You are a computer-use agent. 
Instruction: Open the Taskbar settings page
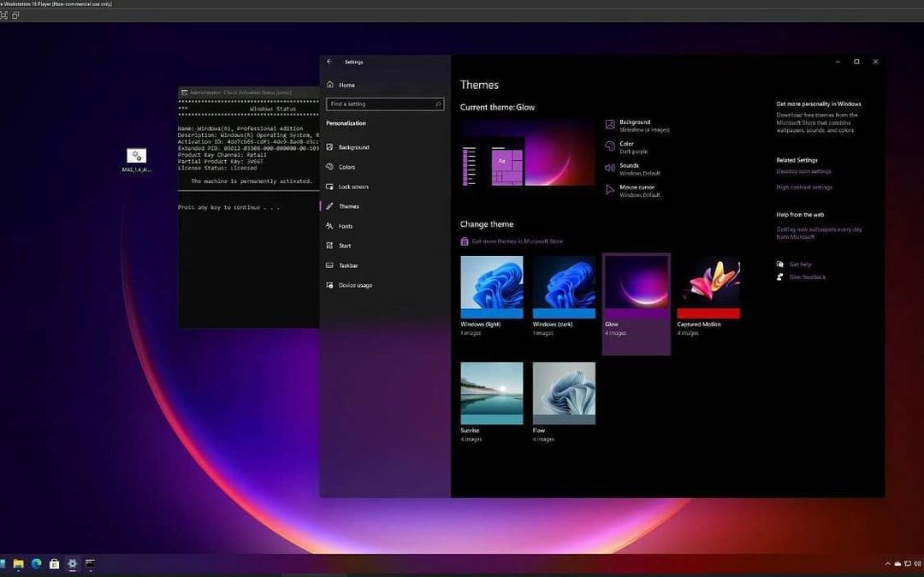tap(348, 265)
